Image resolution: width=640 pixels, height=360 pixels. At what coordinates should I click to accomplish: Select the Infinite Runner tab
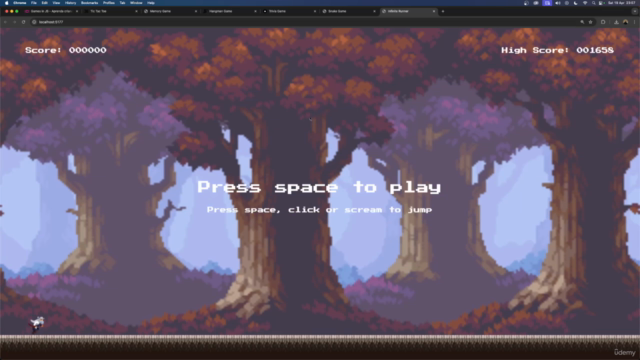coord(408,11)
